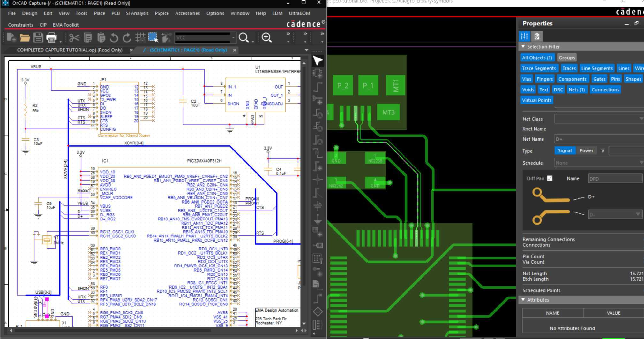This screenshot has width=644, height=339.
Task: Enable the Diff Pair checkbox
Action: (550, 178)
